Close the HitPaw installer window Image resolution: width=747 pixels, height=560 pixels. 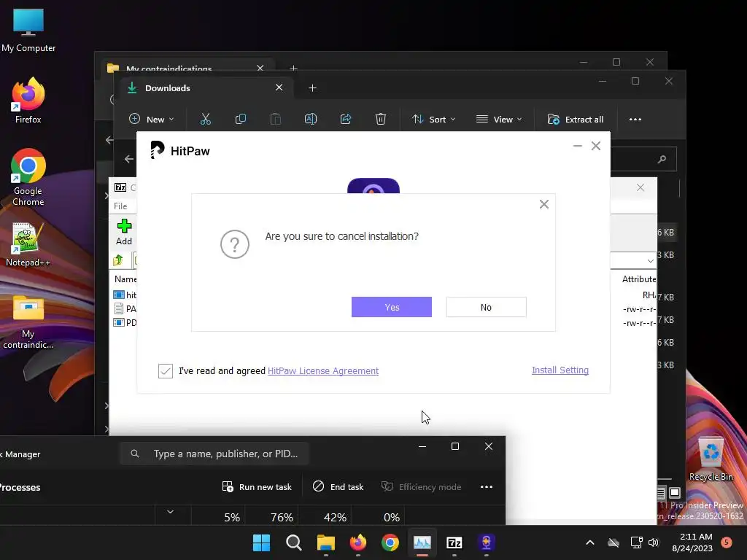pos(596,146)
